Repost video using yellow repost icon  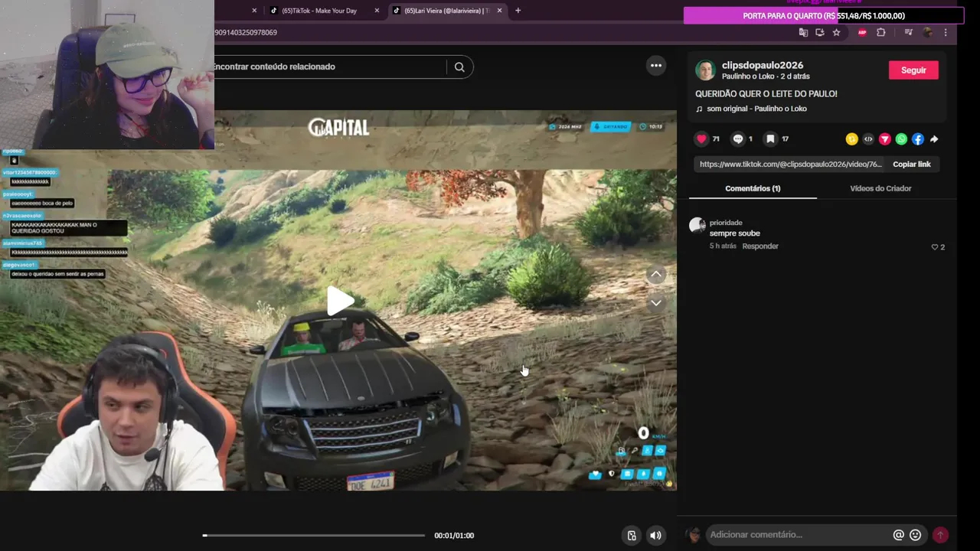click(851, 139)
